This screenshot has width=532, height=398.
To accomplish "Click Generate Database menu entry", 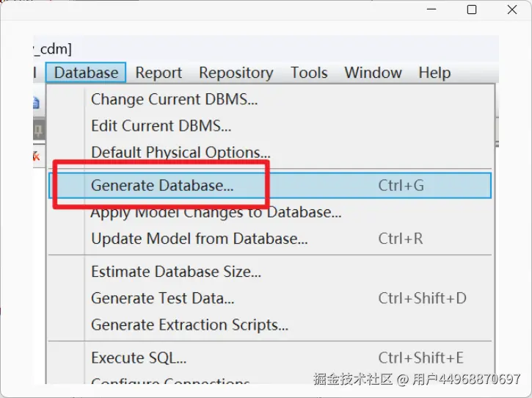I will tap(162, 186).
